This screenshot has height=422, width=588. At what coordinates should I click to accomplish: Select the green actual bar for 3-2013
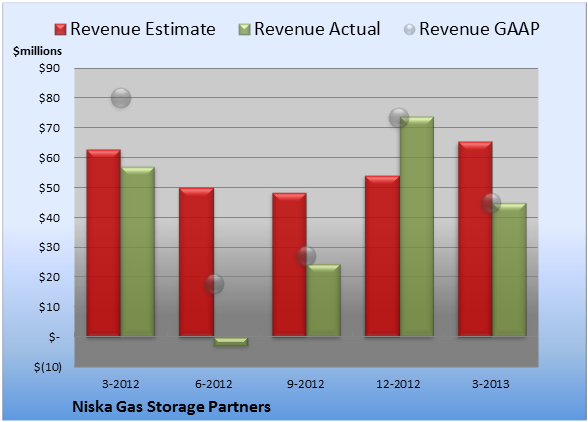click(510, 270)
